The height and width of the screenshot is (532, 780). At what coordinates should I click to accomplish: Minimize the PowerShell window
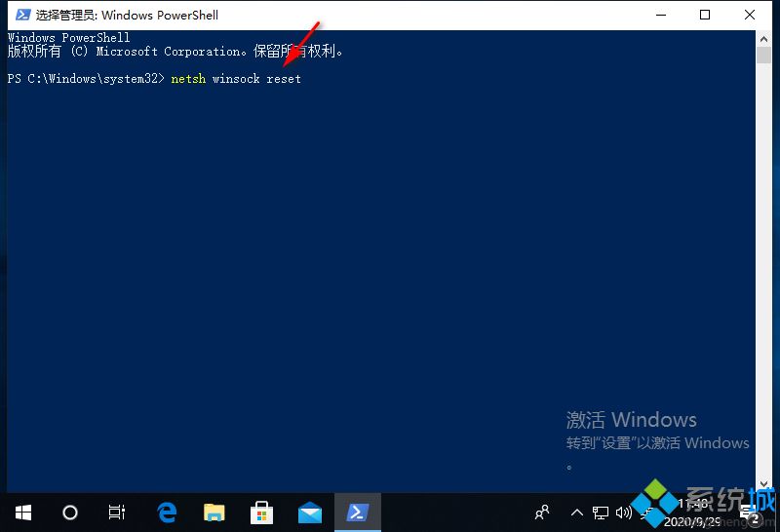click(x=661, y=15)
